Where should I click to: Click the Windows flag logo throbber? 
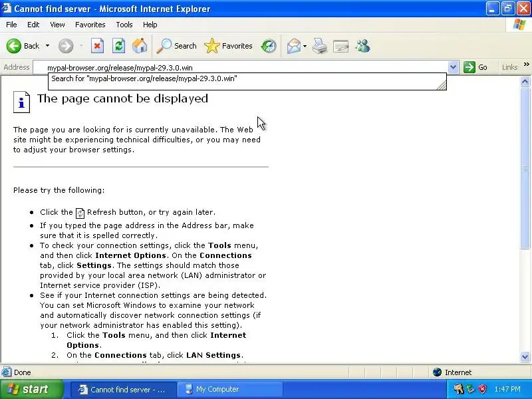(x=519, y=25)
